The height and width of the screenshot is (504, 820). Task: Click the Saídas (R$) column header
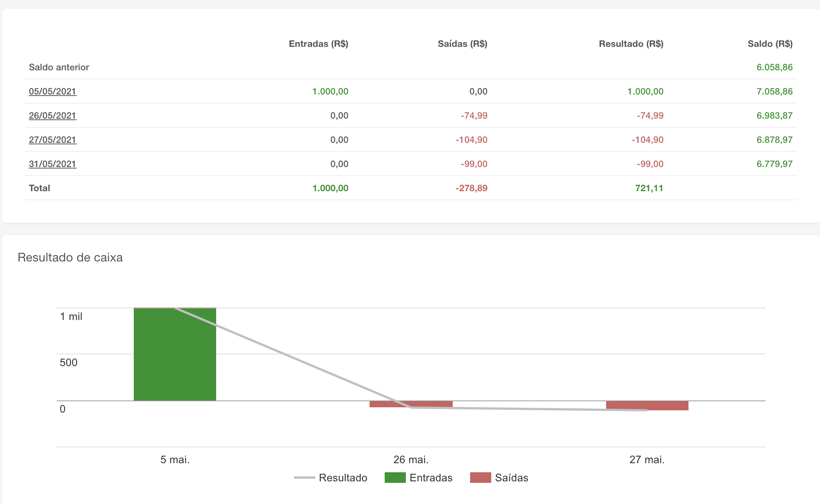coord(462,44)
